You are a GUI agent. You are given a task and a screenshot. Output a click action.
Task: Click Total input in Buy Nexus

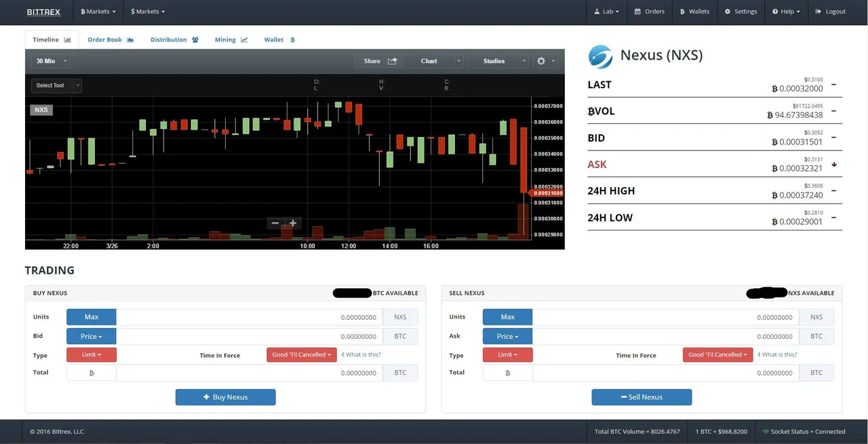point(250,373)
